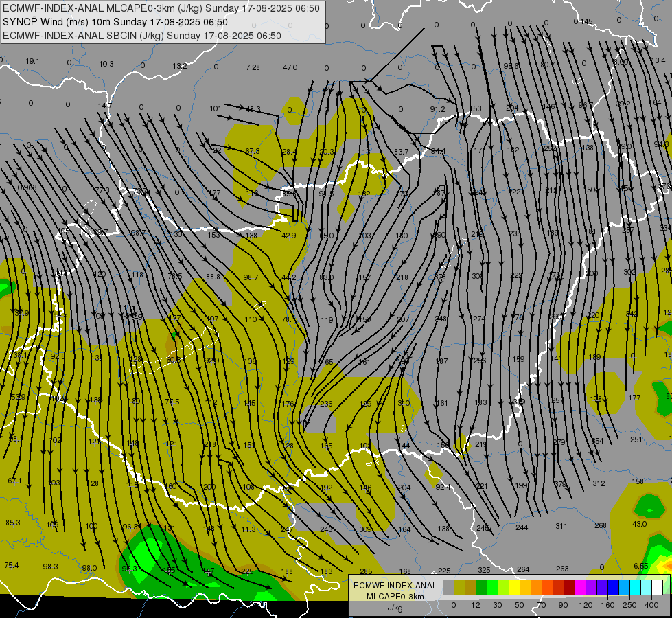Pick the olive swatch above the 0 tick
The image size is (672, 618).
(459, 587)
